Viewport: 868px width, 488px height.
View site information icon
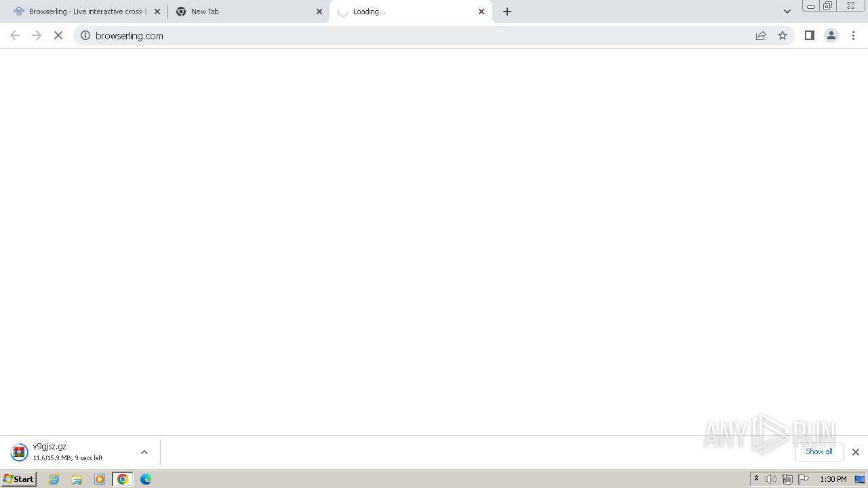click(85, 35)
